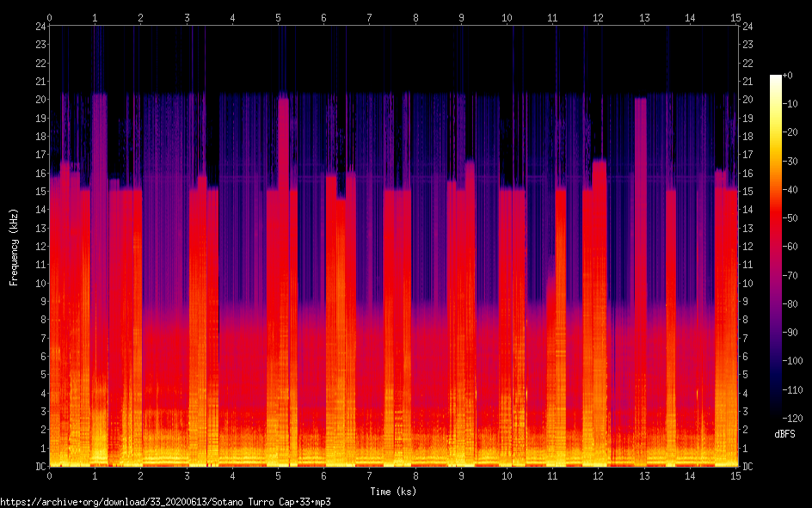The height and width of the screenshot is (508, 812).
Task: Click the -30 value on the dBFS scale
Action: point(790,162)
